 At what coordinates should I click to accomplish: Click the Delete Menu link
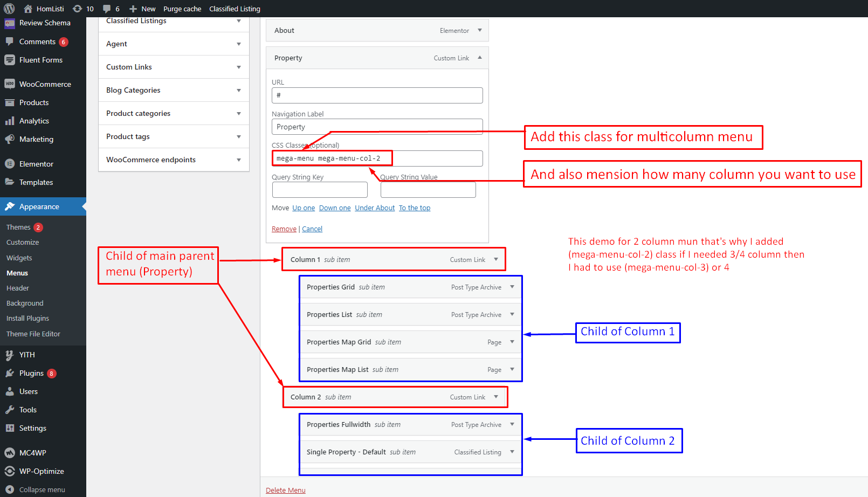[286, 491]
